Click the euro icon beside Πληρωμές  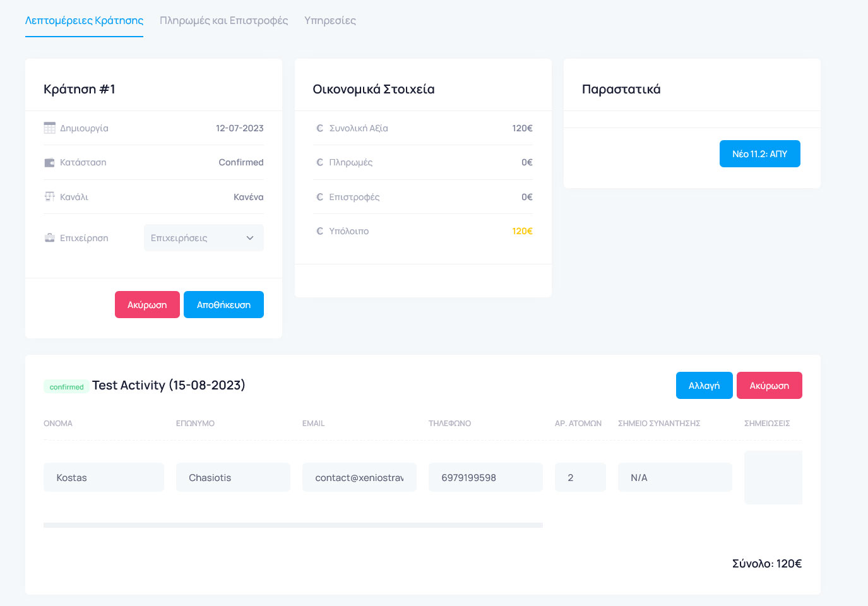319,163
